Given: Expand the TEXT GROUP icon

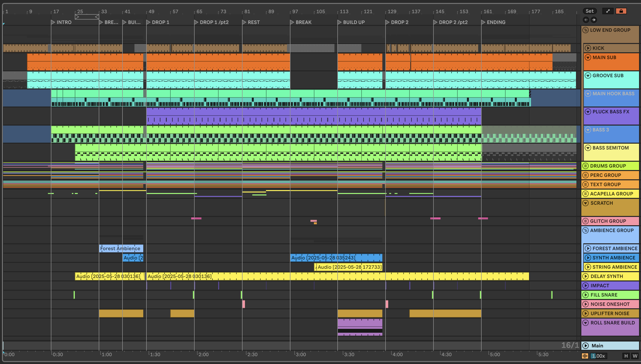Looking at the screenshot, I should pyautogui.click(x=586, y=184).
